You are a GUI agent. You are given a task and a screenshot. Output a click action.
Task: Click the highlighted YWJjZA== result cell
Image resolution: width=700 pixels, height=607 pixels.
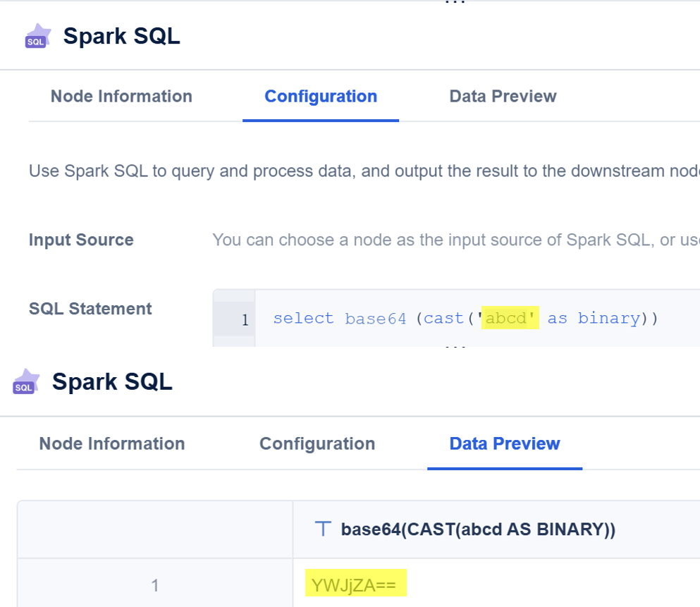click(356, 584)
